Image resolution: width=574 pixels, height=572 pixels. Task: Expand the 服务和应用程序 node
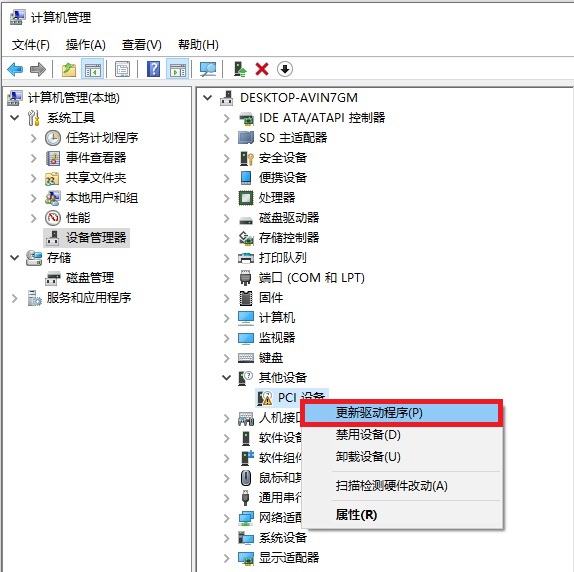pos(15,298)
